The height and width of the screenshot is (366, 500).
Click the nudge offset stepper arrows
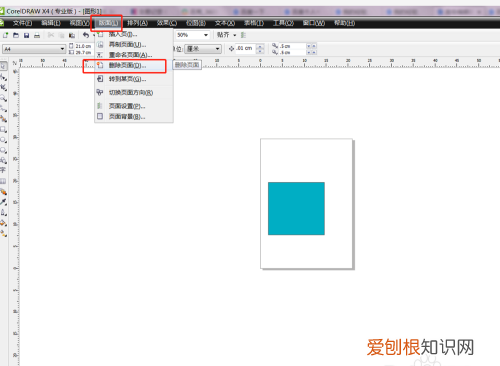pos(260,49)
